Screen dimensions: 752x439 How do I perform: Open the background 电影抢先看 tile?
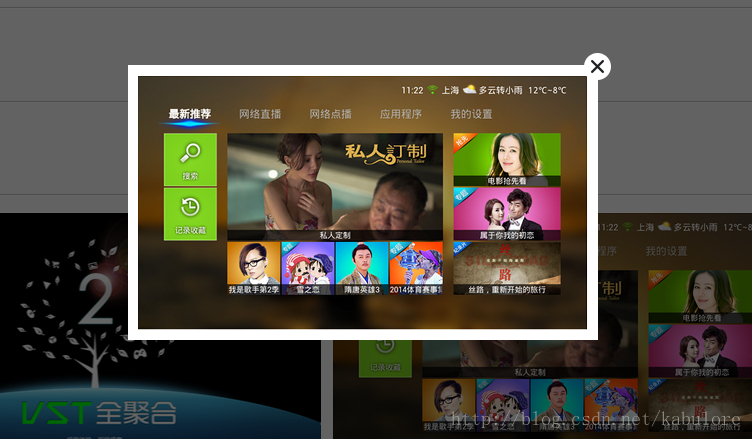[x=700, y=297]
